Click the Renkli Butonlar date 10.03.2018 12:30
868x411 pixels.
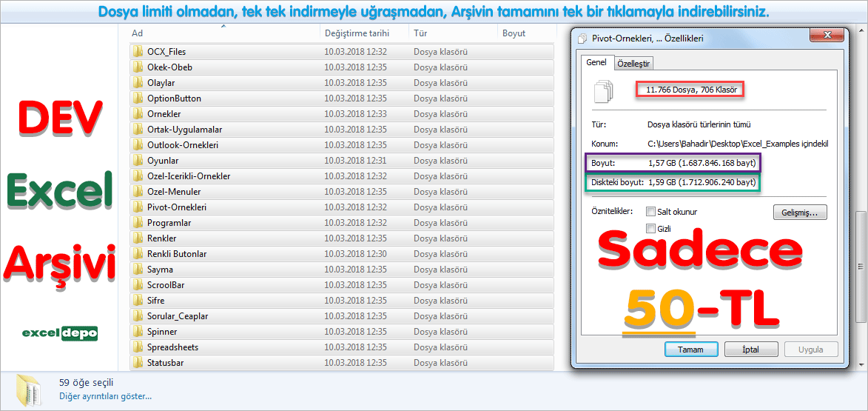point(355,254)
